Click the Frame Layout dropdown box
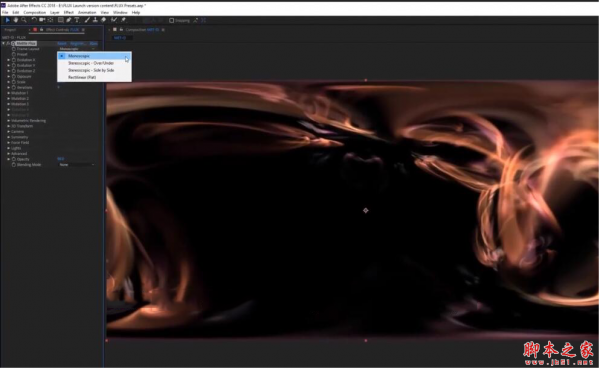 pos(77,49)
